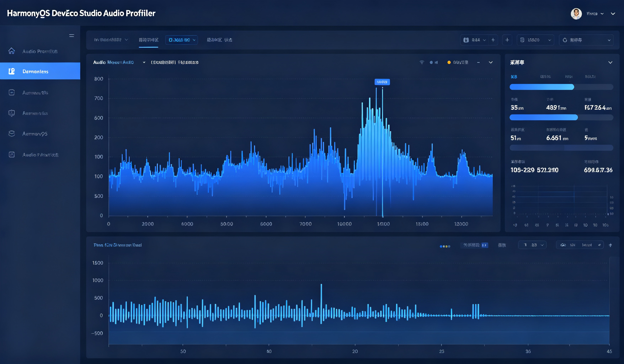Select the blue first tab in 采样率 panel
Image resolution: width=624 pixels, height=364 pixels.
click(514, 76)
